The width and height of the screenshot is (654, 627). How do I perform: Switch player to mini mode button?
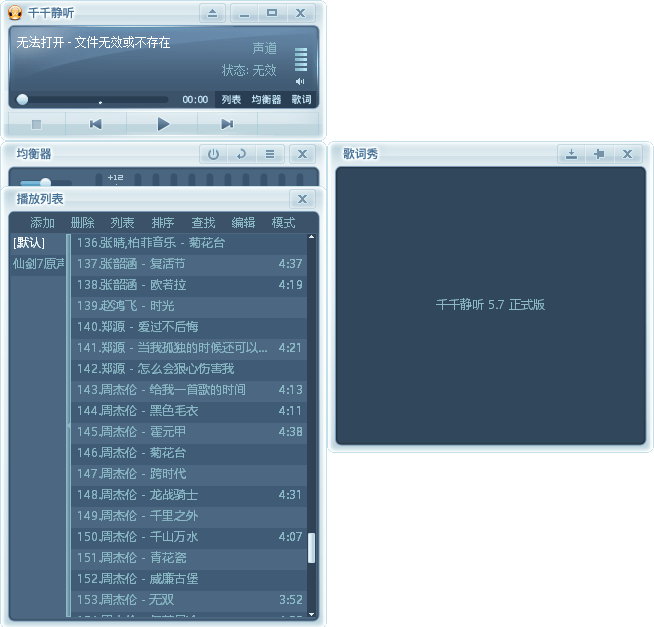tap(272, 13)
